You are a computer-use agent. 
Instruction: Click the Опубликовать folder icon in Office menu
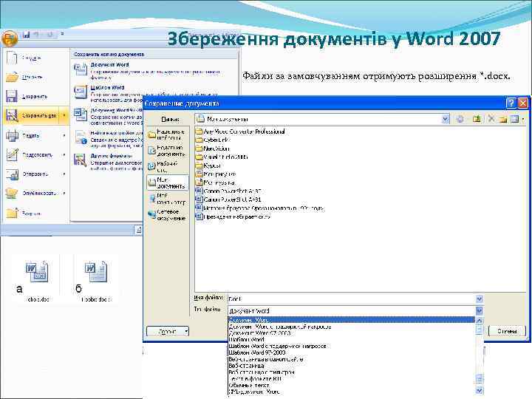[12, 193]
